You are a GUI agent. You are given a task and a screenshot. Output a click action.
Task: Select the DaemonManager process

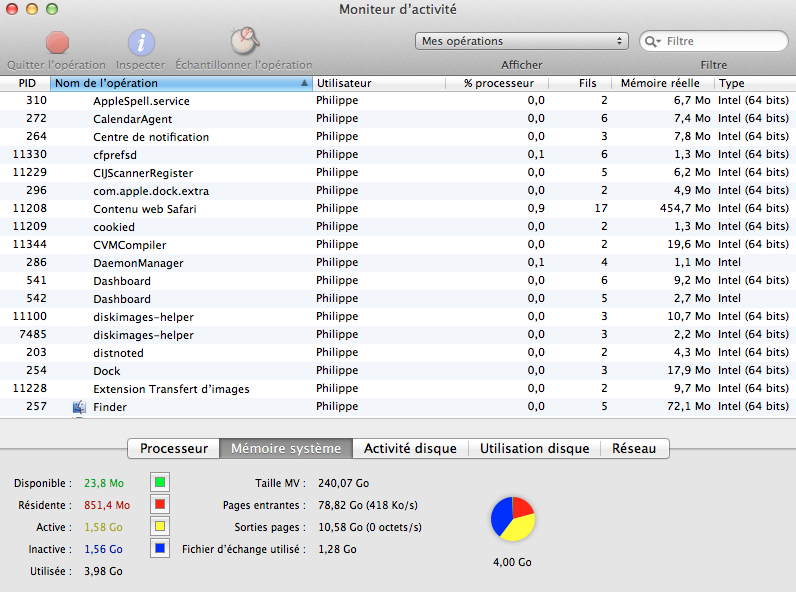(398, 262)
